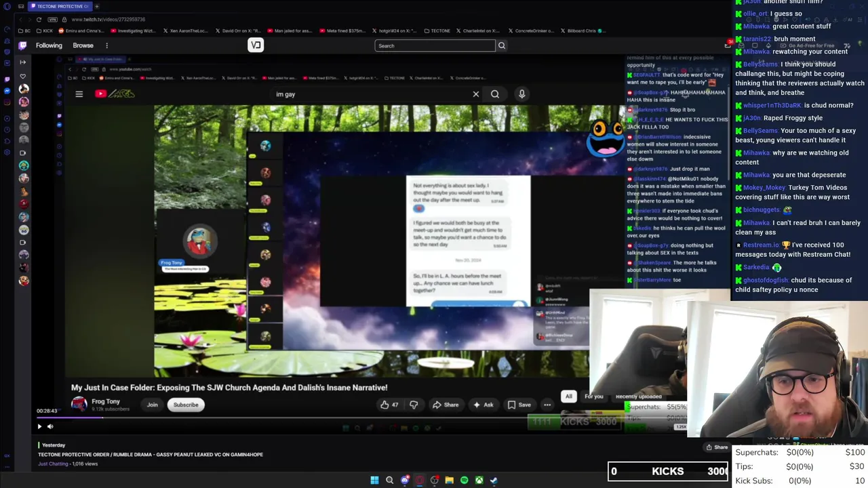Open the David Orr on X bookmark
Image resolution: width=868 pixels, height=488 pixels.
pos(240,30)
